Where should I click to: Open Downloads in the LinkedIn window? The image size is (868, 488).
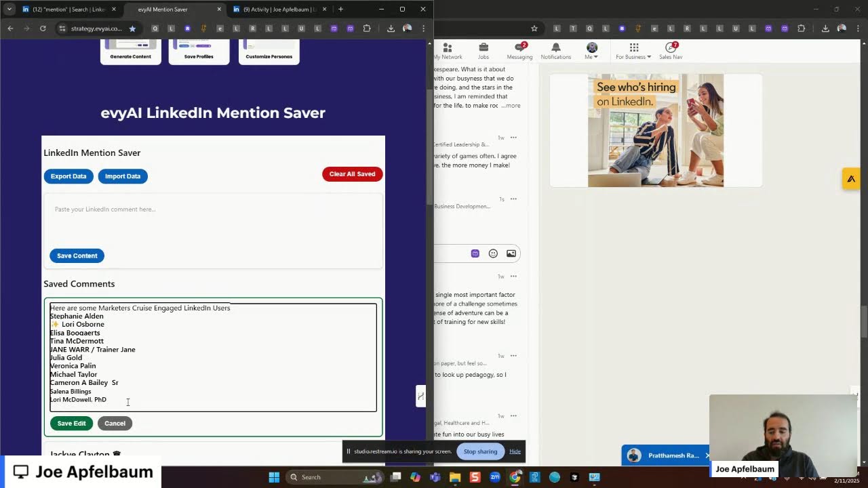pos(825,28)
